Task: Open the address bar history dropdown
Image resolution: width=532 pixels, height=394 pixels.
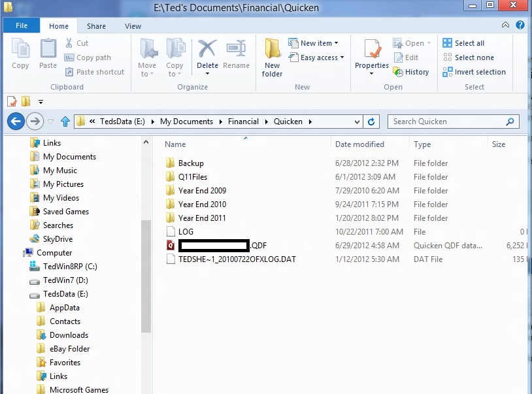Action: pyautogui.click(x=357, y=122)
